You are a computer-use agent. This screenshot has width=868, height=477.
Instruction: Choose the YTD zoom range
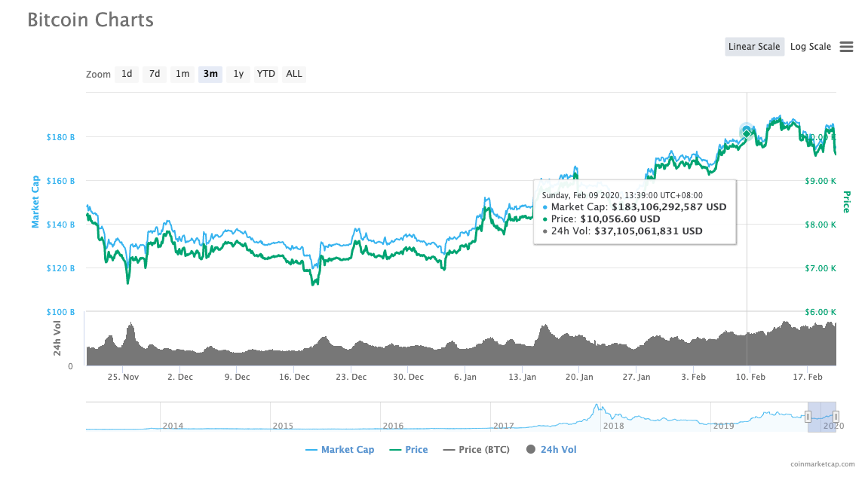tap(265, 74)
